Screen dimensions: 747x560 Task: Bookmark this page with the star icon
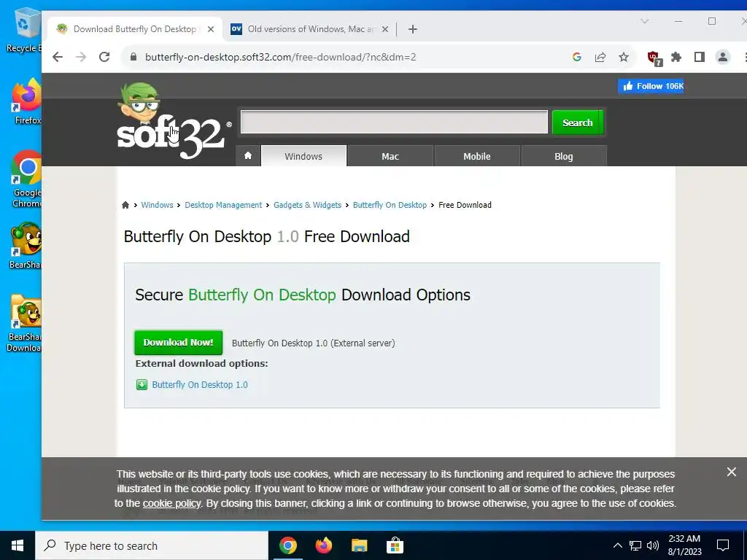click(x=624, y=57)
